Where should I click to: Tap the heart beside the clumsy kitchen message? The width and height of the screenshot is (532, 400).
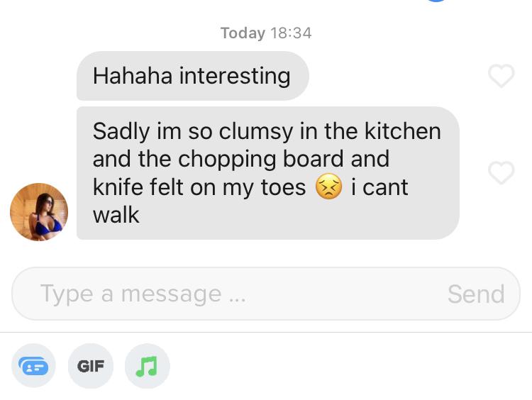tap(501, 172)
